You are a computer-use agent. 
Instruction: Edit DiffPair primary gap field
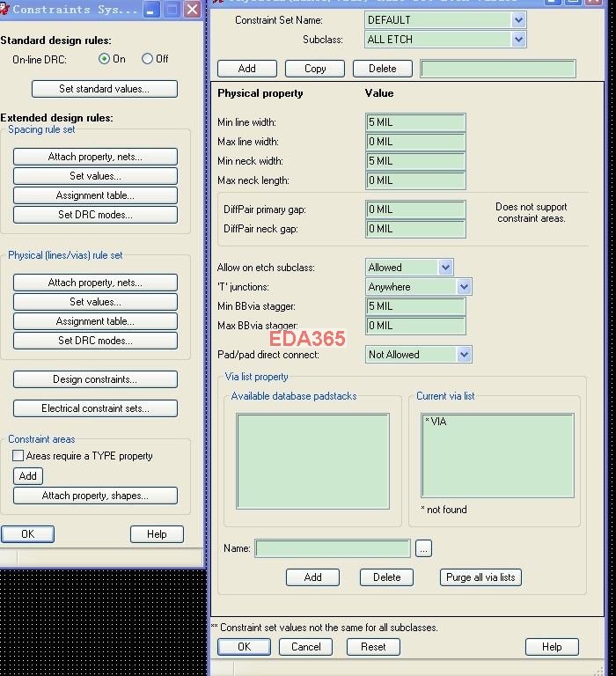pyautogui.click(x=415, y=209)
